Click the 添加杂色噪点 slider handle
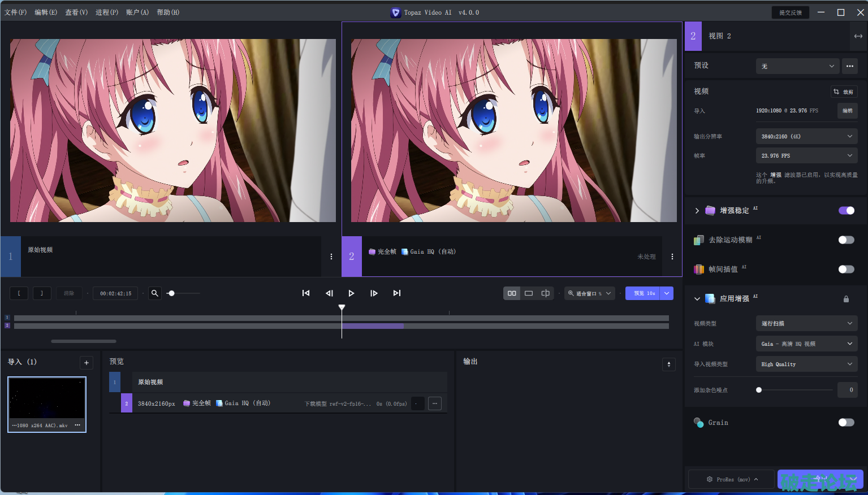 point(759,390)
